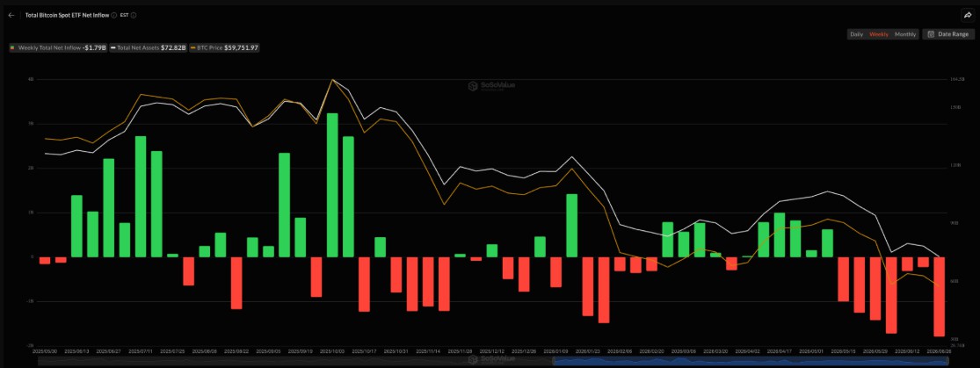The image size is (980, 368).
Task: Click the 2026/04/17 date label
Action: click(779, 352)
